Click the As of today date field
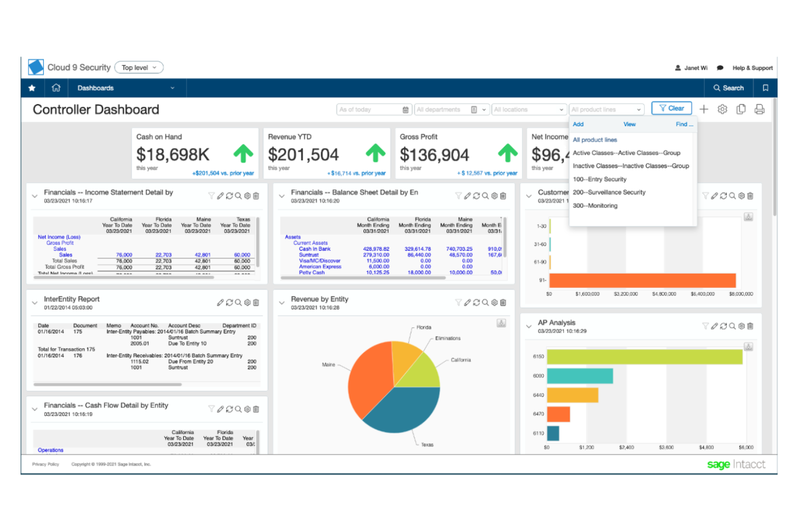This screenshot has width=798, height=532. pyautogui.click(x=374, y=109)
